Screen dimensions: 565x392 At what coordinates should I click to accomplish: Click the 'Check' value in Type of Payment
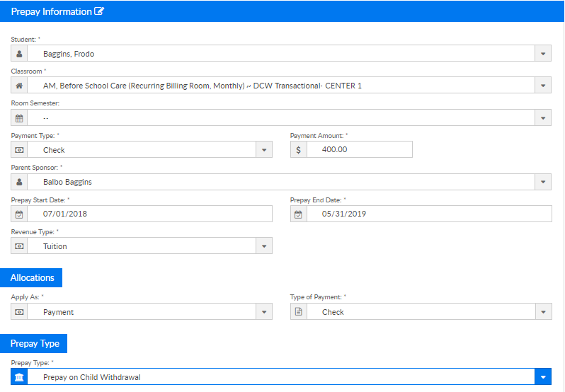[333, 312]
